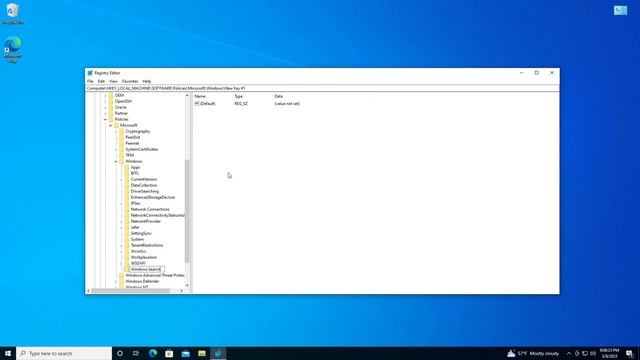Select the TenantRestrictions key

coord(147,245)
